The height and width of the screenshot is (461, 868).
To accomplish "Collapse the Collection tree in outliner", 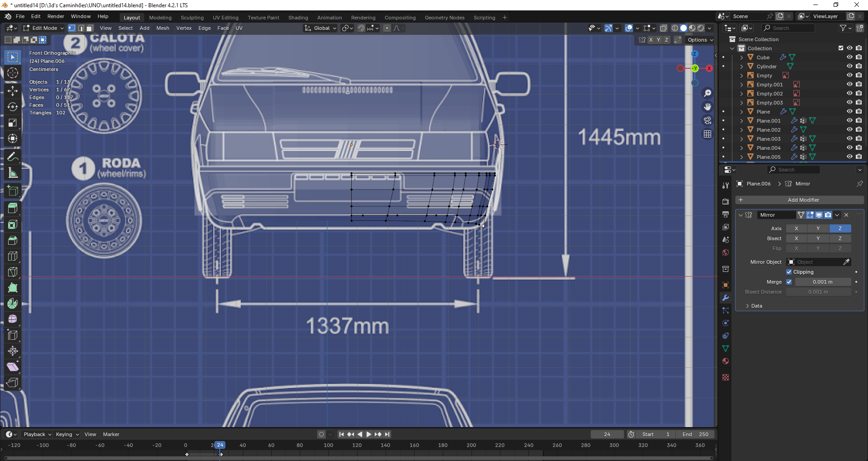I will 732,48.
